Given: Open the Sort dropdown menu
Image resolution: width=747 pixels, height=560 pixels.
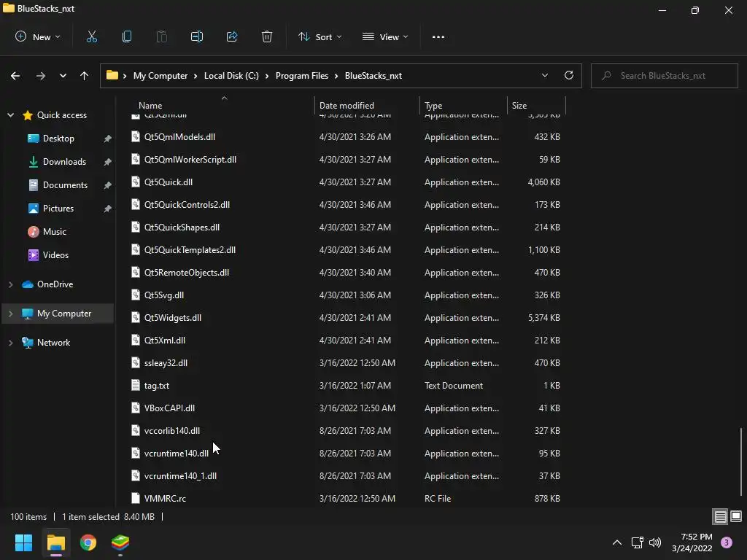Looking at the screenshot, I should [320, 36].
